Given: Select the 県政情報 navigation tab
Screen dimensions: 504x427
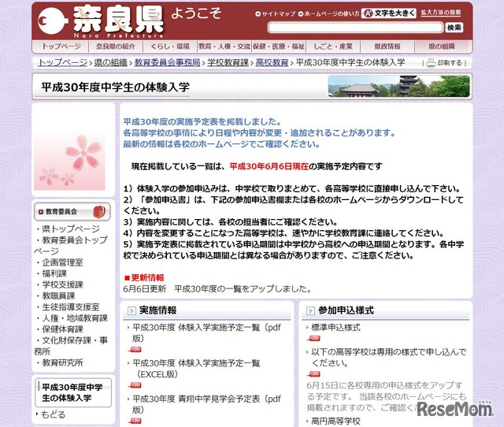Looking at the screenshot, I should click(x=387, y=46).
